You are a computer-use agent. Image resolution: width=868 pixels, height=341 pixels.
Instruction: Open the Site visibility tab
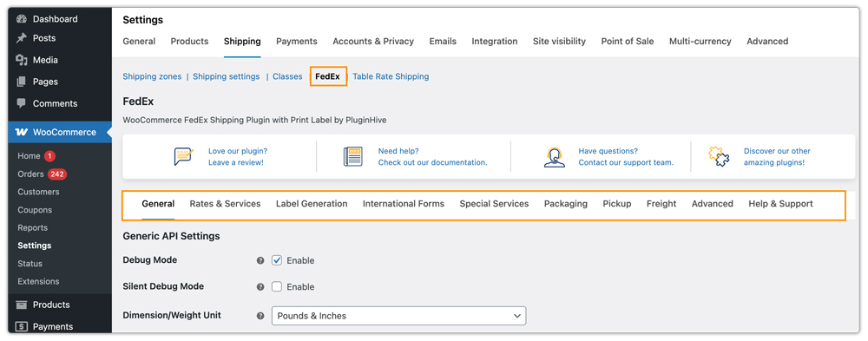pyautogui.click(x=559, y=41)
